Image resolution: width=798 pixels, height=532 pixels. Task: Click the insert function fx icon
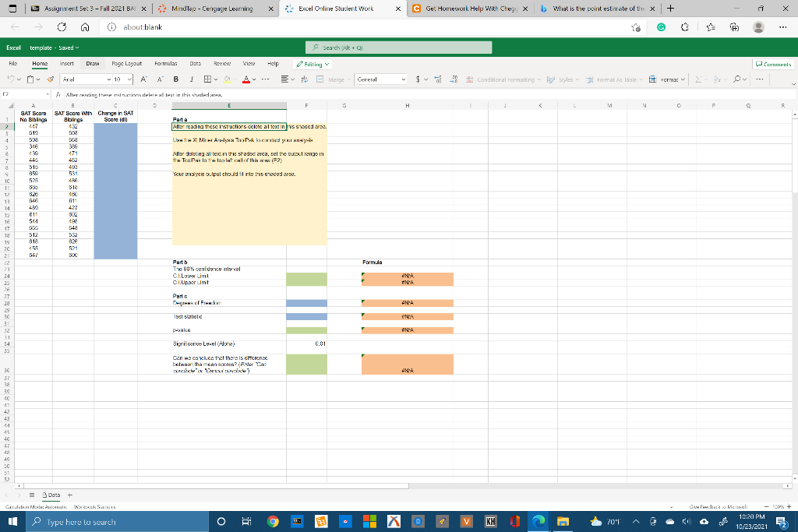click(x=58, y=94)
